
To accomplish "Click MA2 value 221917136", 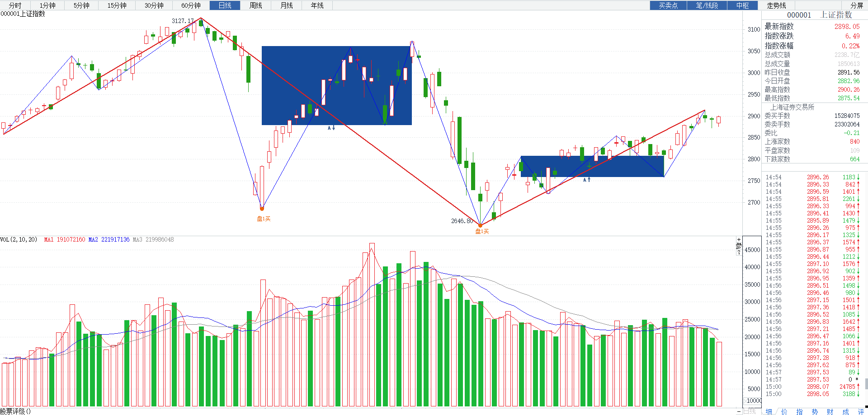I will (115, 239).
